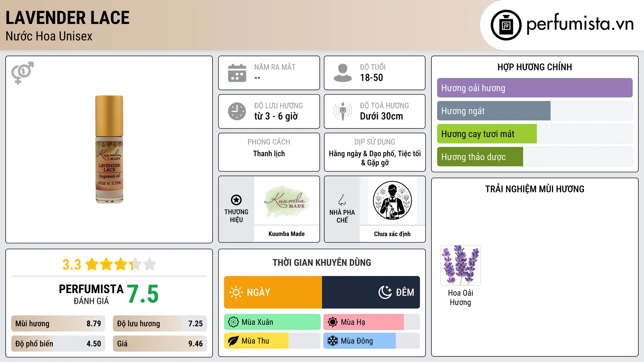
Task: Click the NHÀ PHA CHẾ label
Action: pos(342,216)
